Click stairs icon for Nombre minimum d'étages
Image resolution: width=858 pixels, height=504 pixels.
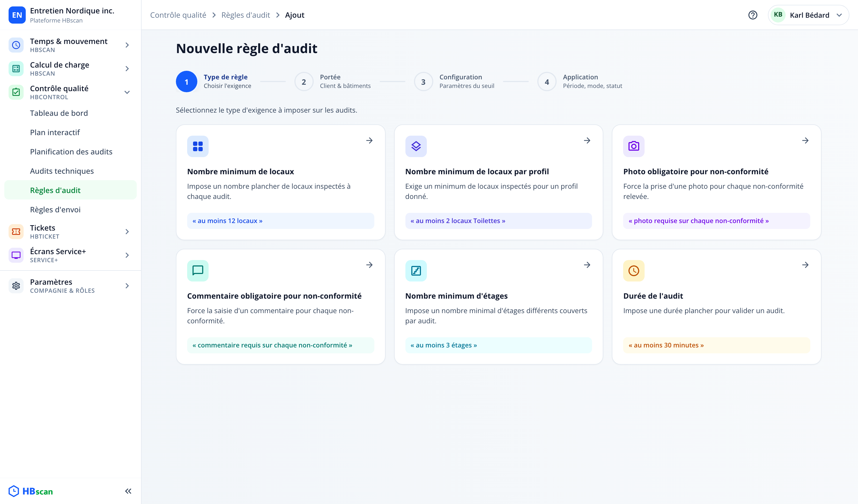[416, 271]
